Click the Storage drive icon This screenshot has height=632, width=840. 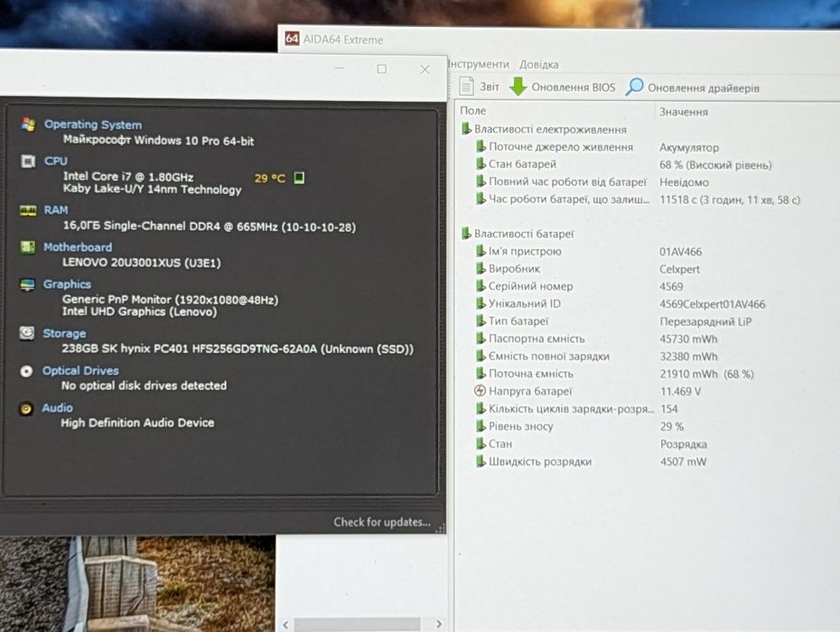tap(27, 333)
